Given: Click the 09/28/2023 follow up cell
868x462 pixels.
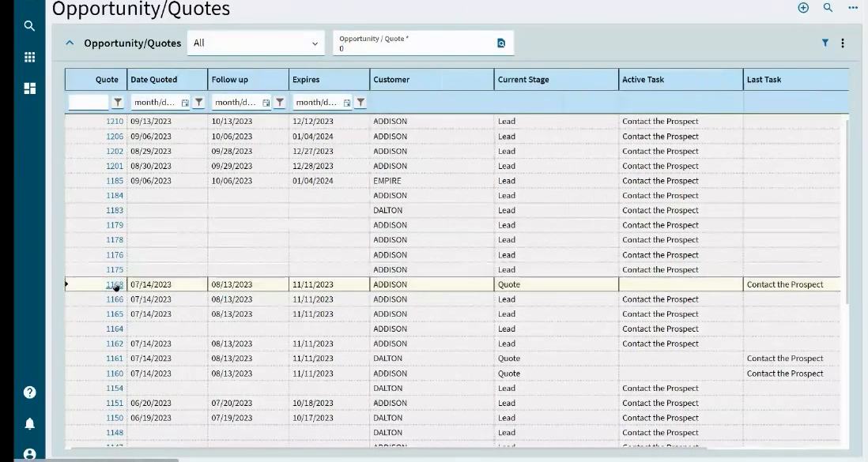Looking at the screenshot, I should tap(248, 151).
